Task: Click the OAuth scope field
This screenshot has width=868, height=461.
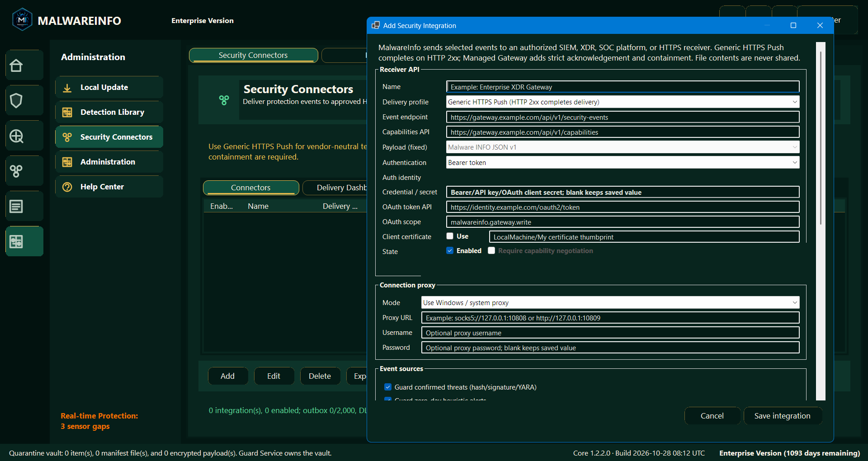Action: pyautogui.click(x=623, y=222)
